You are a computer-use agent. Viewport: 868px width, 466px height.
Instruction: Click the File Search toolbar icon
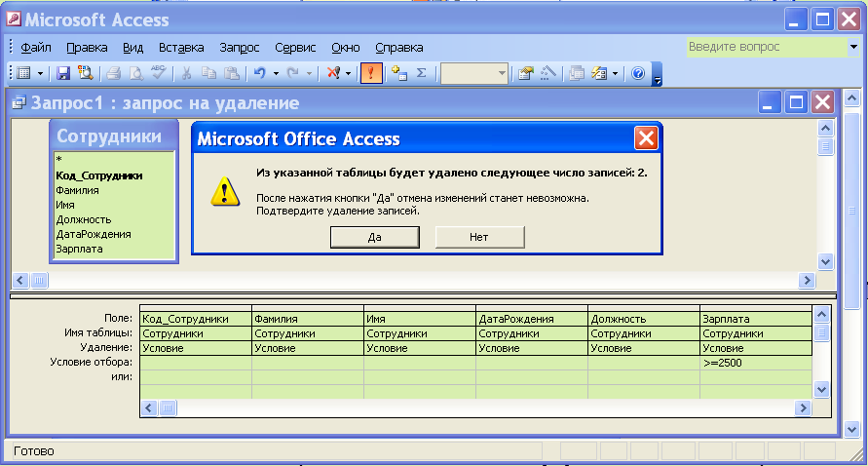click(86, 73)
